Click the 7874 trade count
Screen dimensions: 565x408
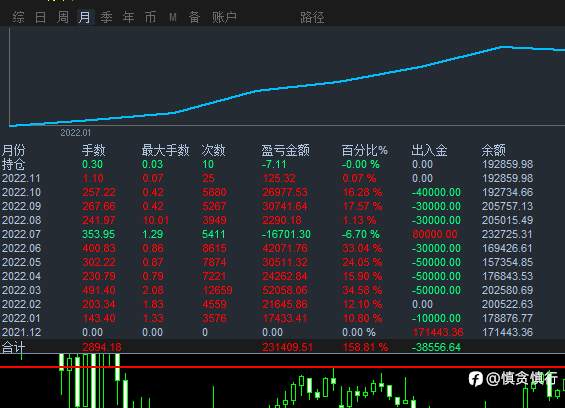click(214, 262)
